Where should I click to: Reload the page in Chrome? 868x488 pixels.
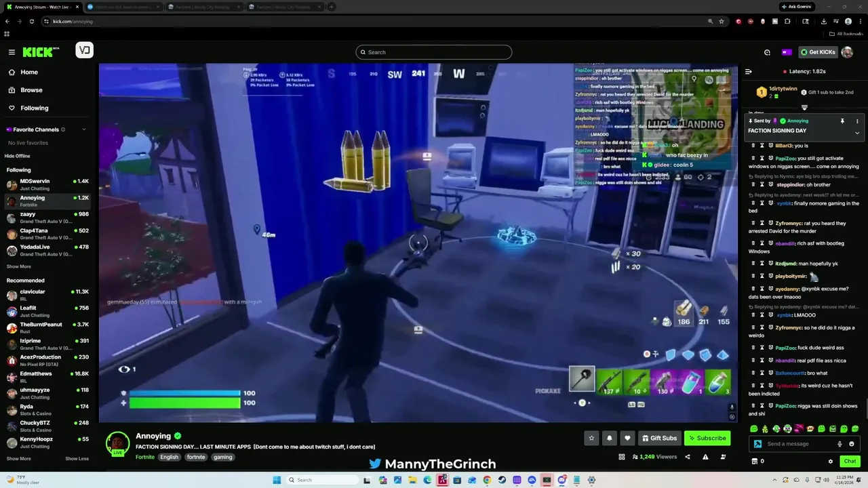point(31,21)
